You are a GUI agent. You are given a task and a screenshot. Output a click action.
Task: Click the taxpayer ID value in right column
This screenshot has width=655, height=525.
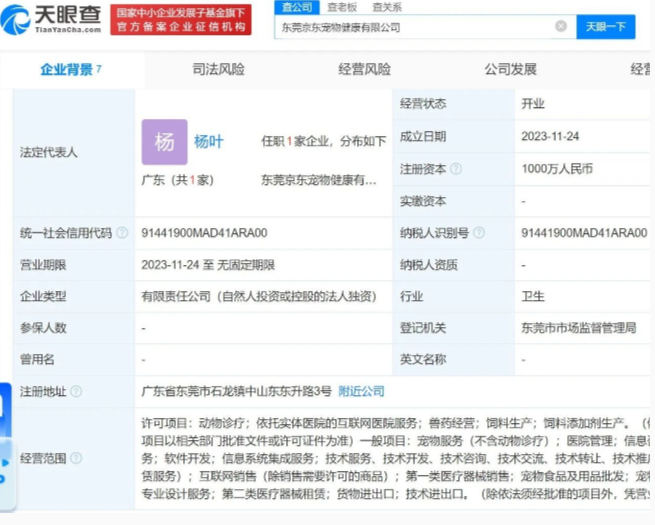[584, 233]
